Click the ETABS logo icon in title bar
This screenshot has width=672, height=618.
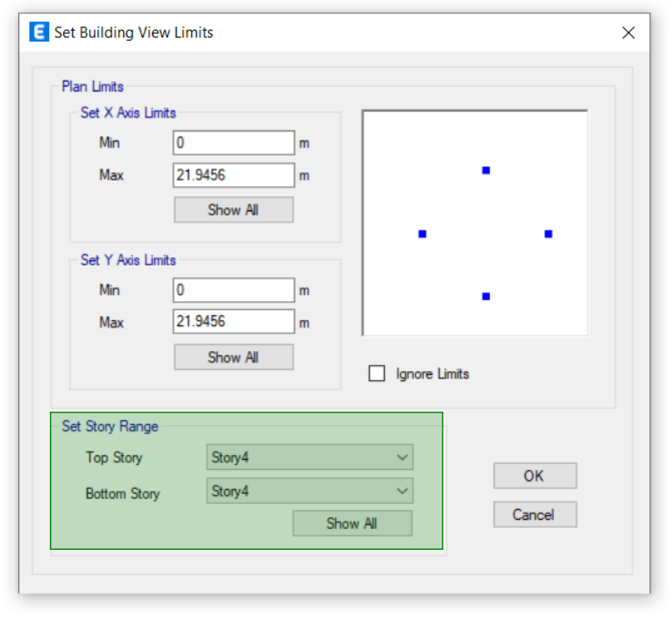(x=38, y=32)
